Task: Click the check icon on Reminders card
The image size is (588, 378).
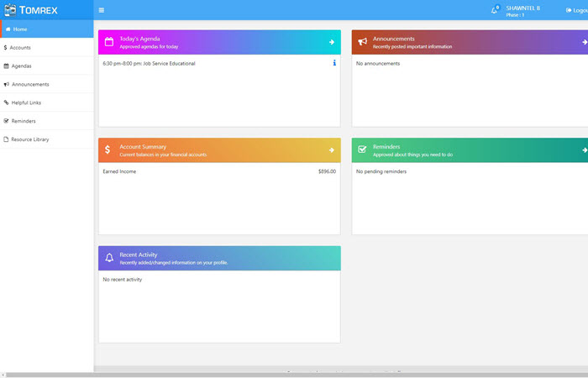Action: pos(362,150)
